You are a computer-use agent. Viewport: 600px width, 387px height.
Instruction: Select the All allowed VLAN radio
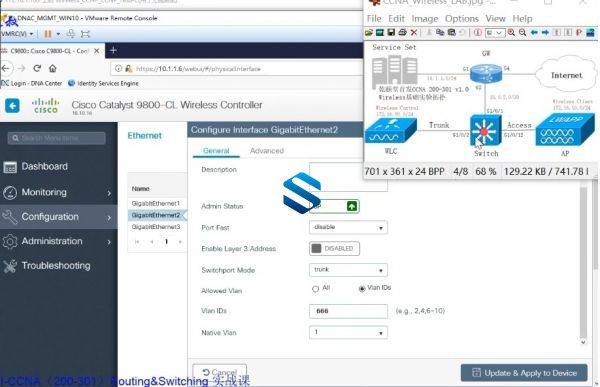click(x=315, y=289)
